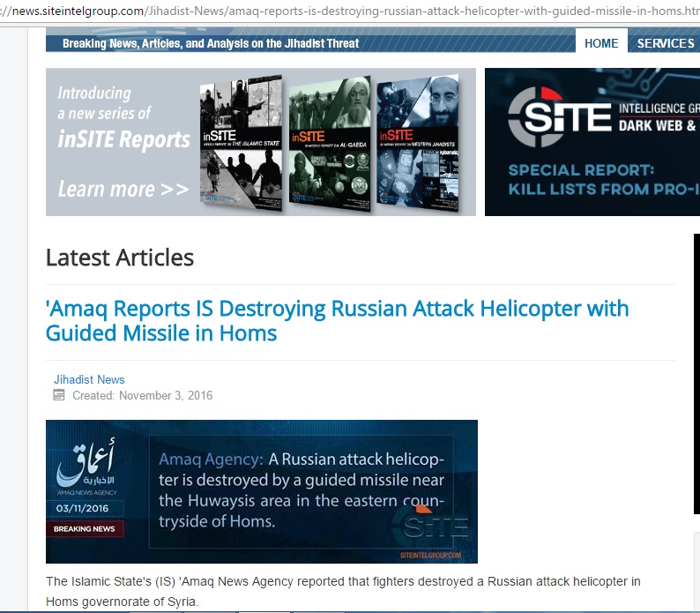Open the 'Amaq Reports IS Destroying headline link
Screen dimensions: 700x613
[337, 321]
